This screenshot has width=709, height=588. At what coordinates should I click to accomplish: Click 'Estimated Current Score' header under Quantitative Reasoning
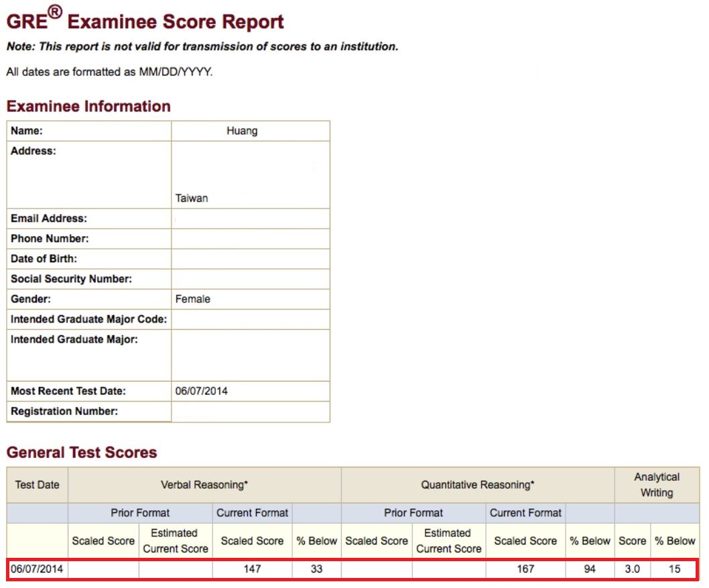pos(448,541)
